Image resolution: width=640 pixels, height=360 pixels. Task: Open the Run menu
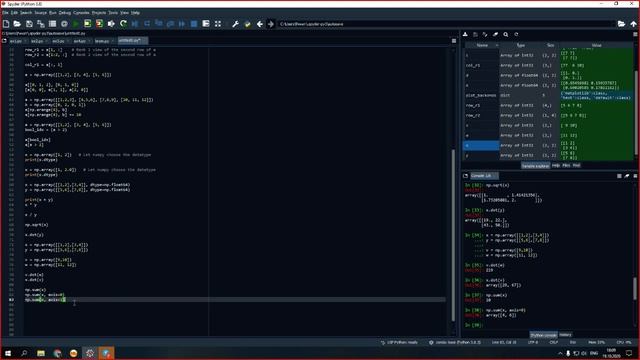pos(53,13)
